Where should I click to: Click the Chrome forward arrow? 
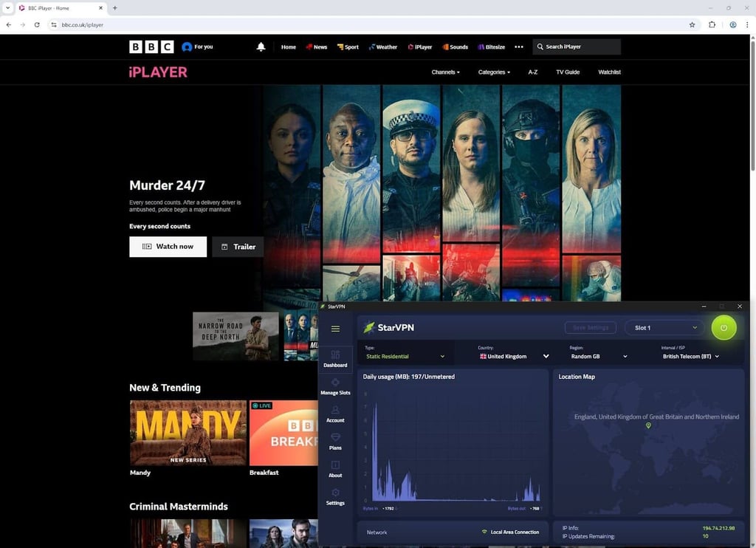23,24
